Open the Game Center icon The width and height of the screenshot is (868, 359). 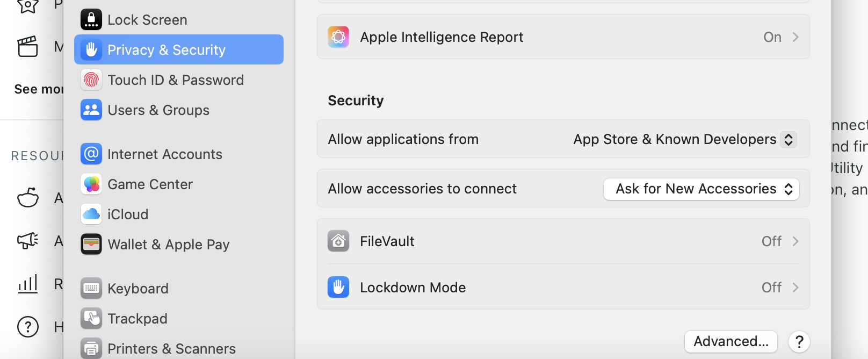coord(91,184)
